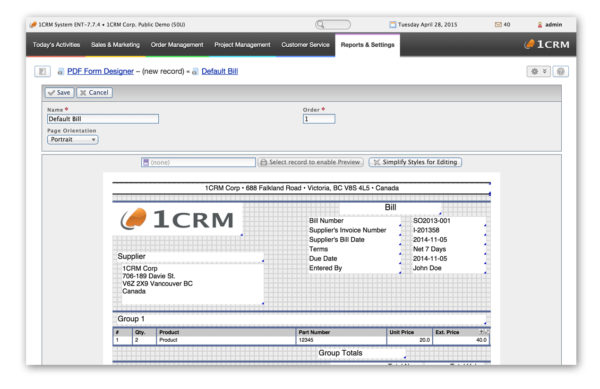Click the help icon button at top right
The image size is (600, 389).
561,71
